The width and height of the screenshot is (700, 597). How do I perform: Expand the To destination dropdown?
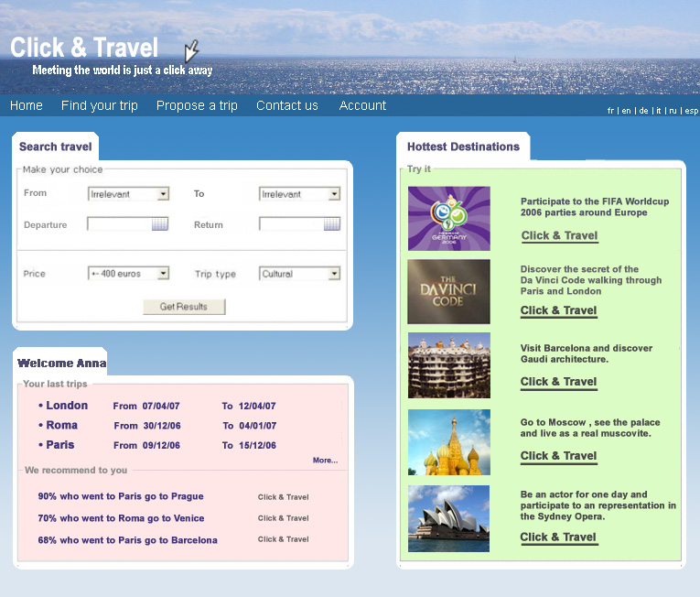(x=334, y=194)
